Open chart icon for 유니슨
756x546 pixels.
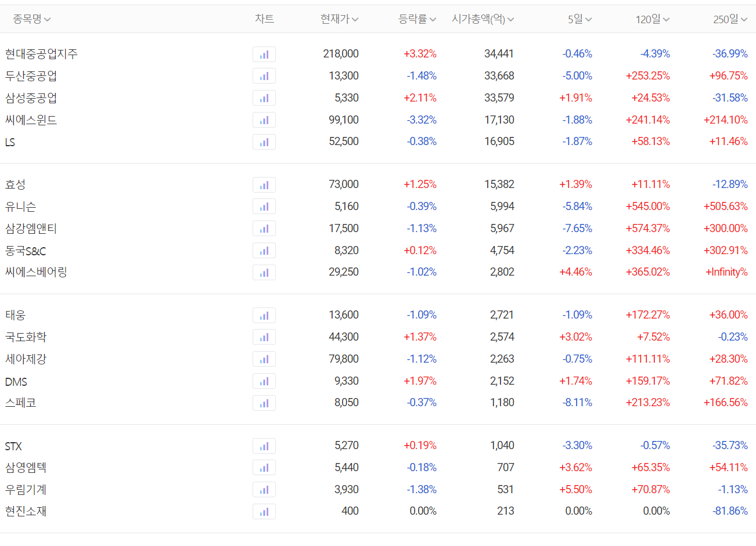pos(264,207)
